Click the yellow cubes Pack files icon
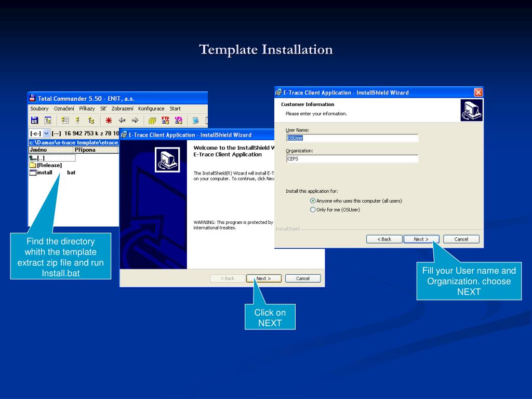 (x=152, y=120)
